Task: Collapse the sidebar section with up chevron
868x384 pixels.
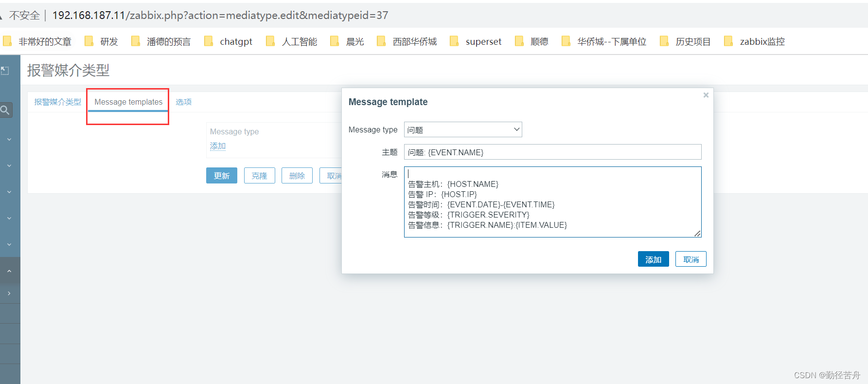Action: tap(9, 271)
